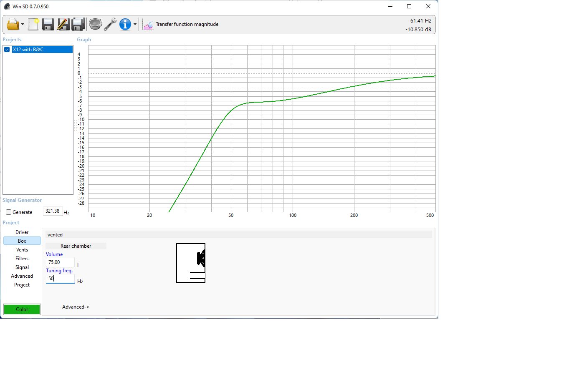
Task: Click the -10.850 dB cursor readout
Action: 418,29
